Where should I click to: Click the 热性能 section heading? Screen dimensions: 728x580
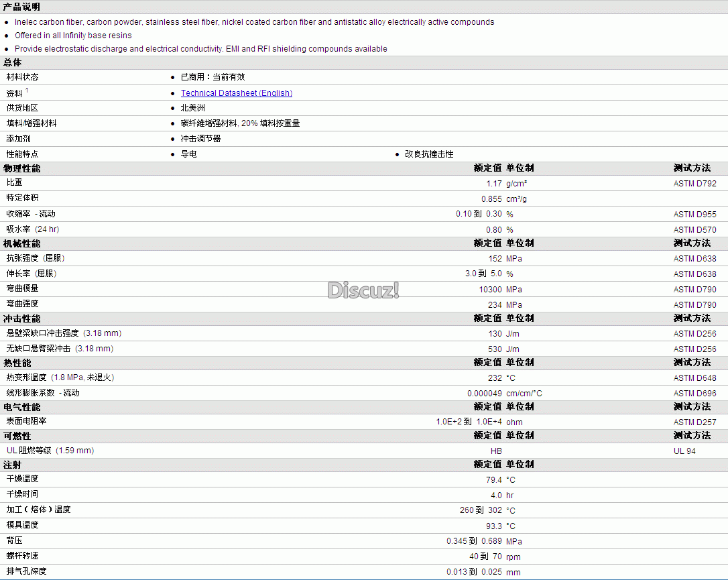click(17, 363)
